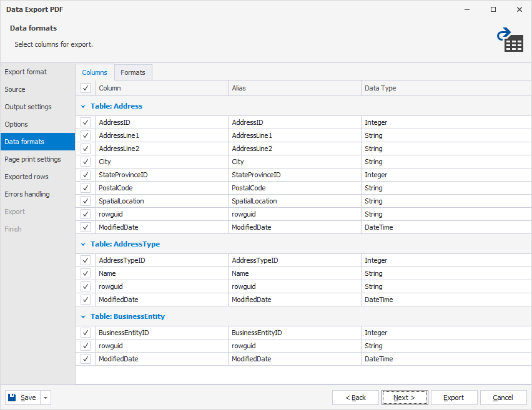Uncheck the AddressTypeID column checkbox
532x410 pixels.
click(86, 260)
